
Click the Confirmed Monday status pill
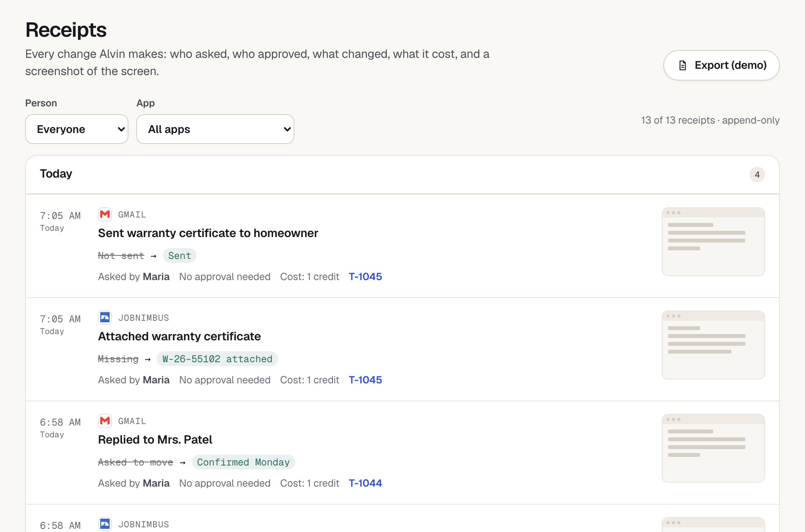243,462
